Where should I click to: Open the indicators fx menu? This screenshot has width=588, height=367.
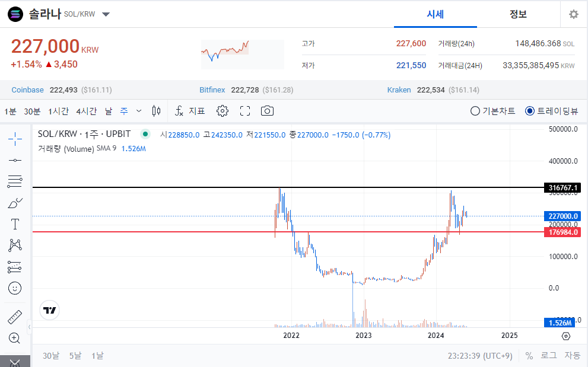[x=179, y=111]
